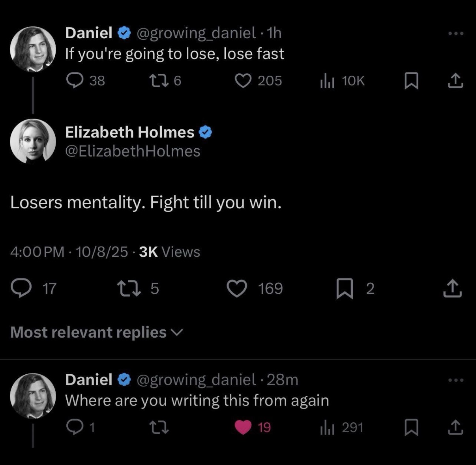Open the share icon on Elizabeth's reply
The image size is (476, 465).
(x=451, y=288)
